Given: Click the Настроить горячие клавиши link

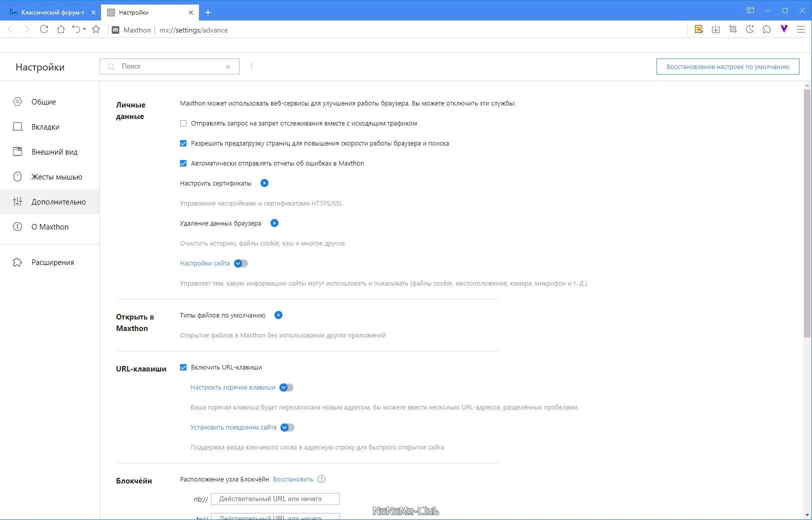Looking at the screenshot, I should (x=233, y=387).
